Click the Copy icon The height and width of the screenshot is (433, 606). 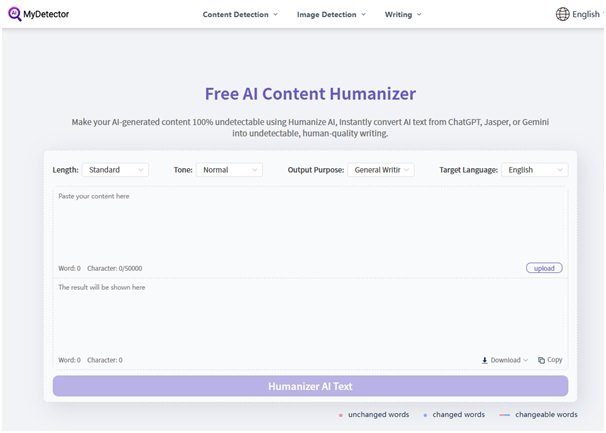[541, 360]
